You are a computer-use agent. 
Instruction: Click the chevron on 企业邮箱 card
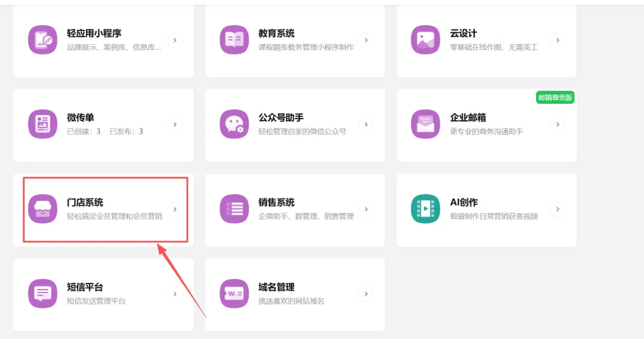[x=558, y=125]
